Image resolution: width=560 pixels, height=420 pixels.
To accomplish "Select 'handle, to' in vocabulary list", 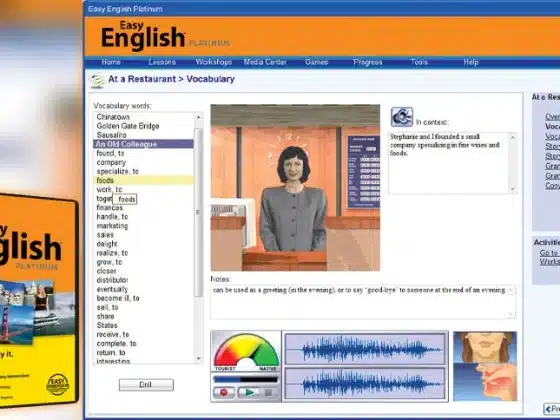I will tap(112, 217).
